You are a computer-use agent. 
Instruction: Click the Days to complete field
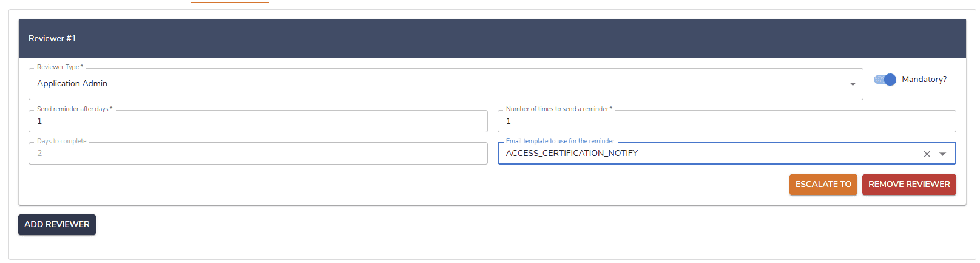pyautogui.click(x=258, y=154)
